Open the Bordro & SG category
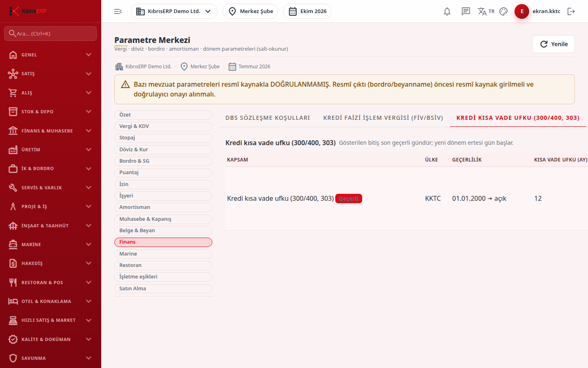 163,161
